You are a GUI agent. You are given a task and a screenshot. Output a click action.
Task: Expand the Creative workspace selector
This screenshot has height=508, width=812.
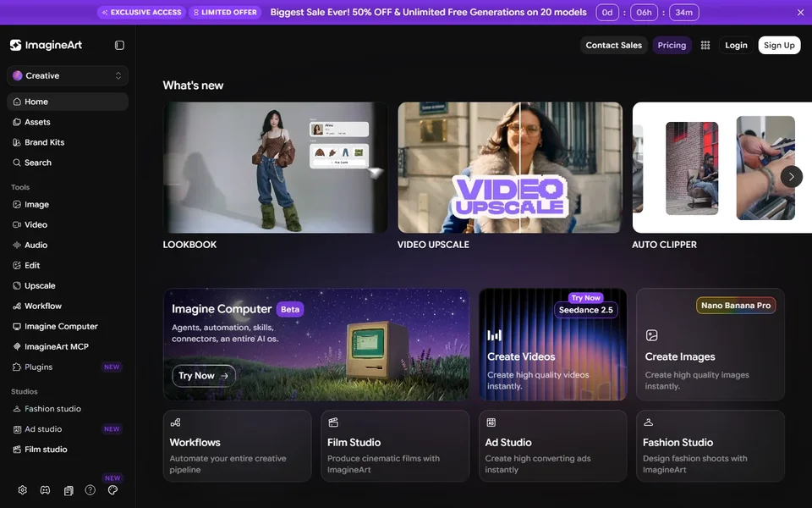[68, 75]
